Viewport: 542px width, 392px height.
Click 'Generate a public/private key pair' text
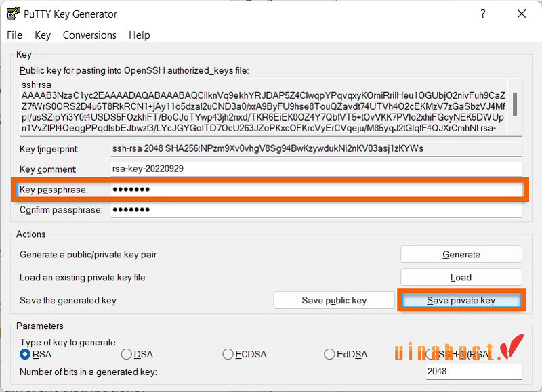click(88, 255)
